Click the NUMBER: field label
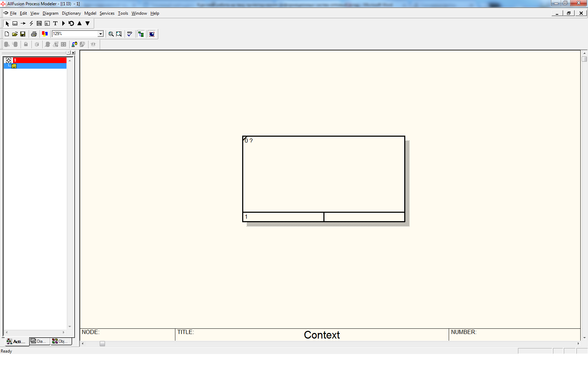The image size is (588, 368). click(463, 332)
